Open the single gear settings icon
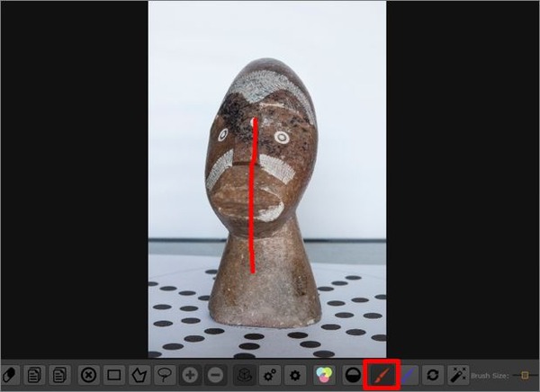 [295, 374]
